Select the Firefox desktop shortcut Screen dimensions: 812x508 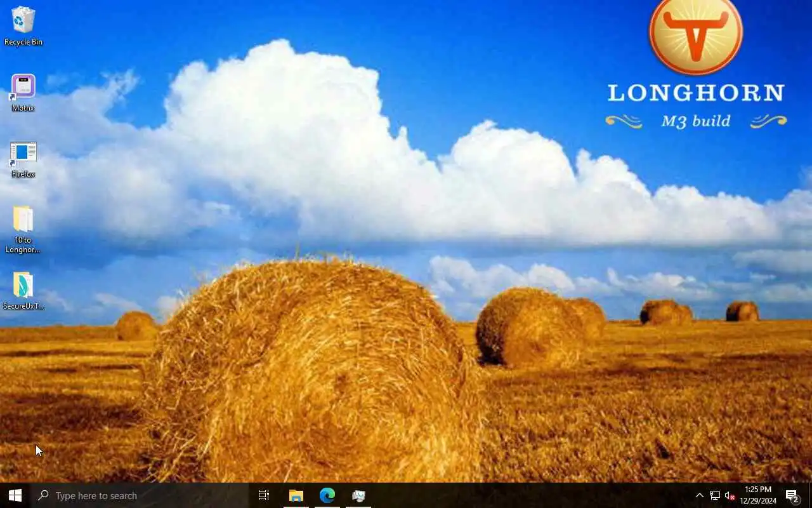23,159
